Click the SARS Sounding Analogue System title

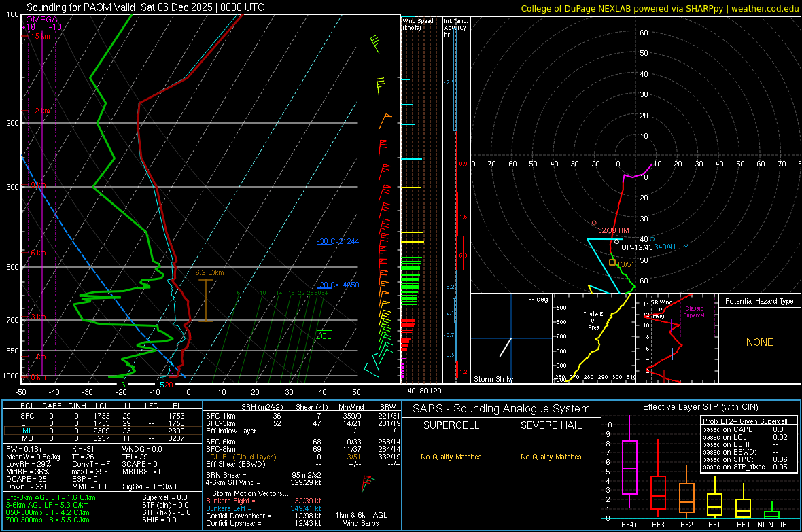tap(501, 409)
